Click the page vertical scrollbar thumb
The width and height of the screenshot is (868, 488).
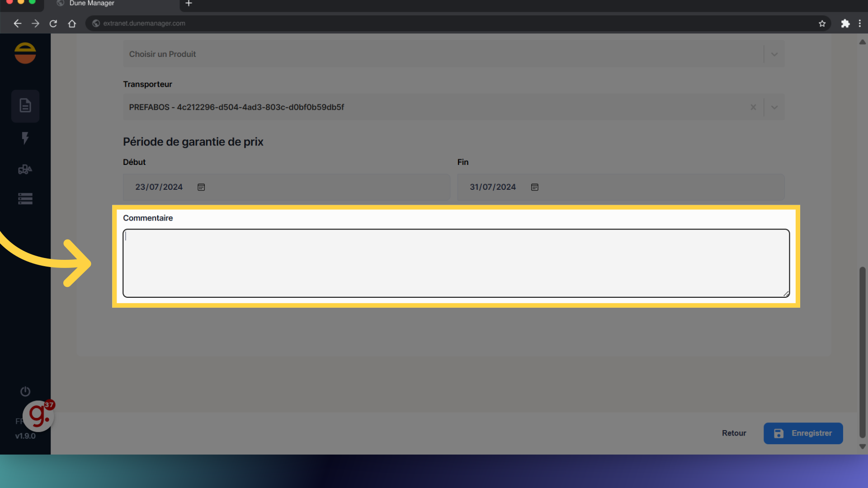(x=862, y=352)
